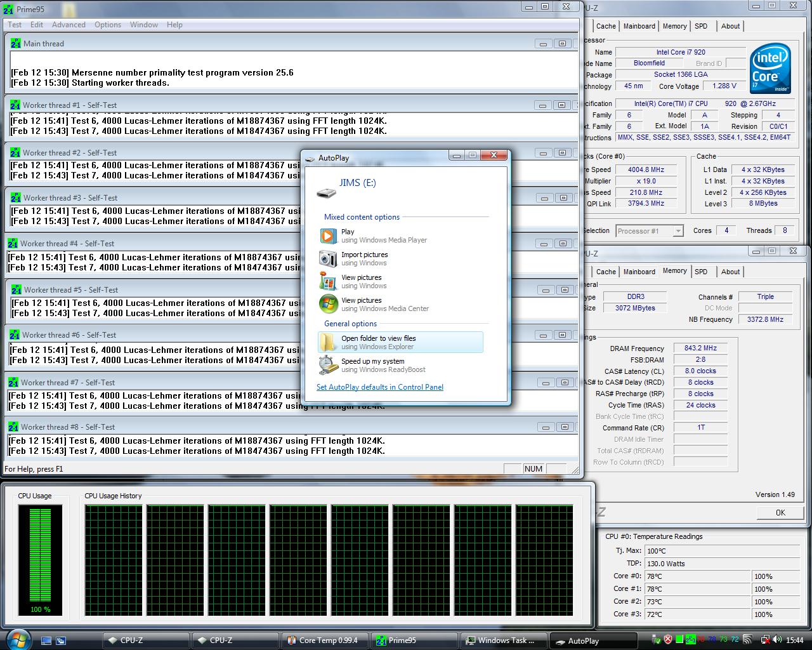This screenshot has width=812, height=650.
Task: Click the Intel Core i7 logo in CPU-Z
Action: point(770,69)
